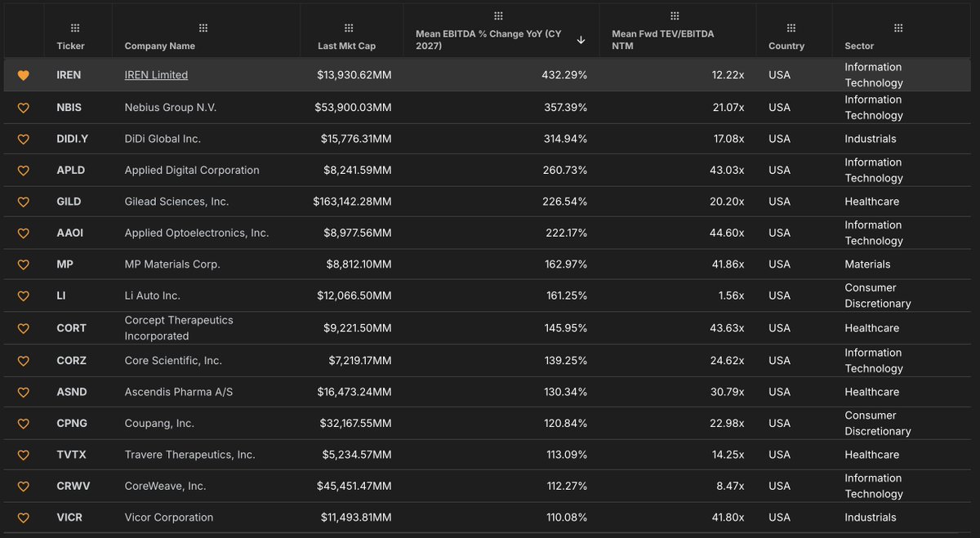Favorite CORT using its heart icon

click(23, 328)
